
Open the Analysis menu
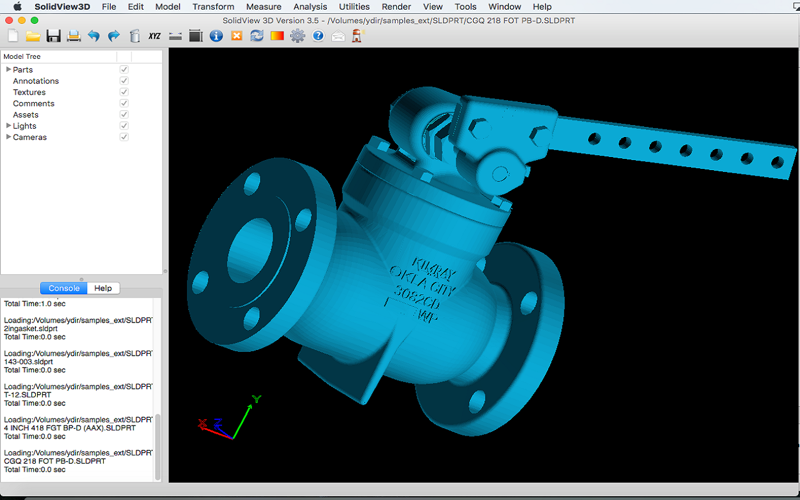[x=310, y=7]
